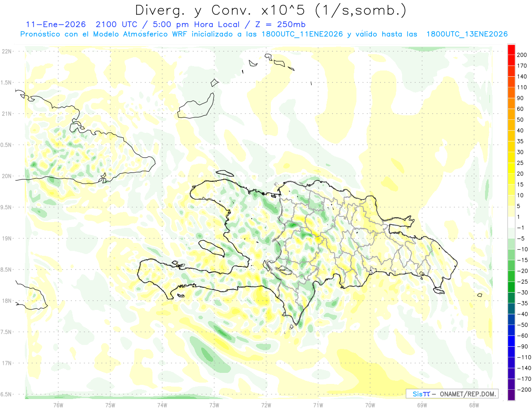The width and height of the screenshot is (532, 411).
Task: Click colorbar label '-200'
Action: [524, 389]
